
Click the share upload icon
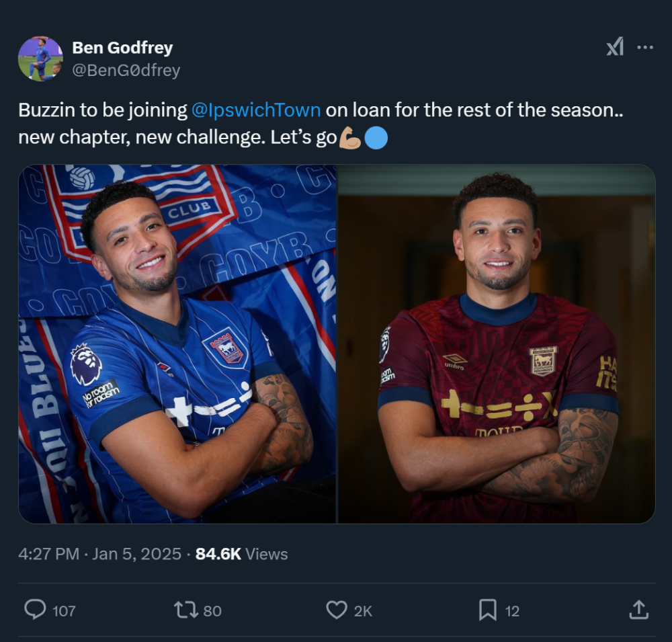tap(638, 610)
